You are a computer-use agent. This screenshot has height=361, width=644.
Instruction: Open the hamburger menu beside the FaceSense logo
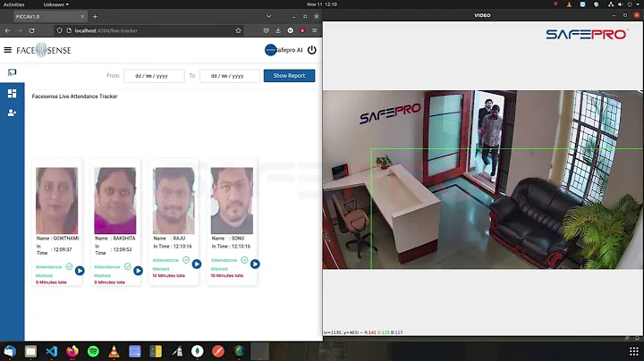click(7, 50)
